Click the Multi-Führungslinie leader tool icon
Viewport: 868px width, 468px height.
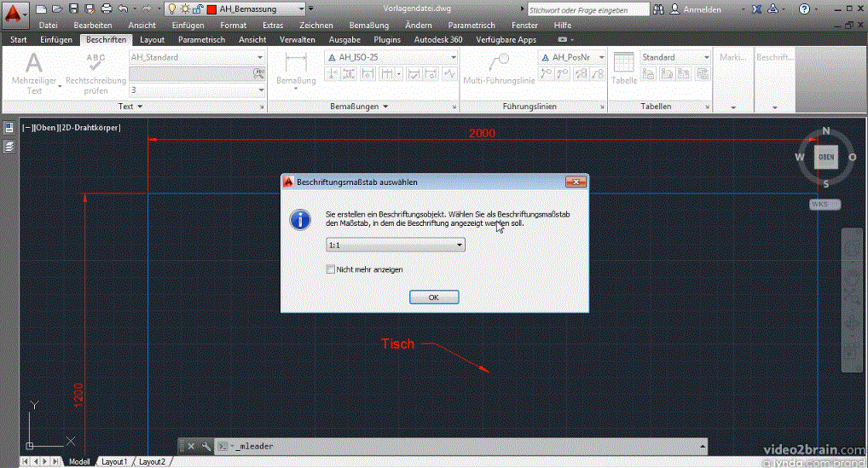click(x=499, y=62)
